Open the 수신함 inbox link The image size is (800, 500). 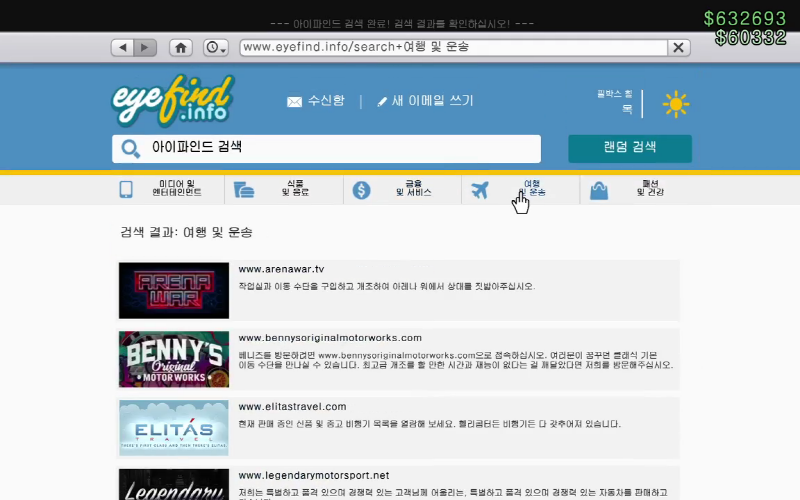(x=326, y=101)
